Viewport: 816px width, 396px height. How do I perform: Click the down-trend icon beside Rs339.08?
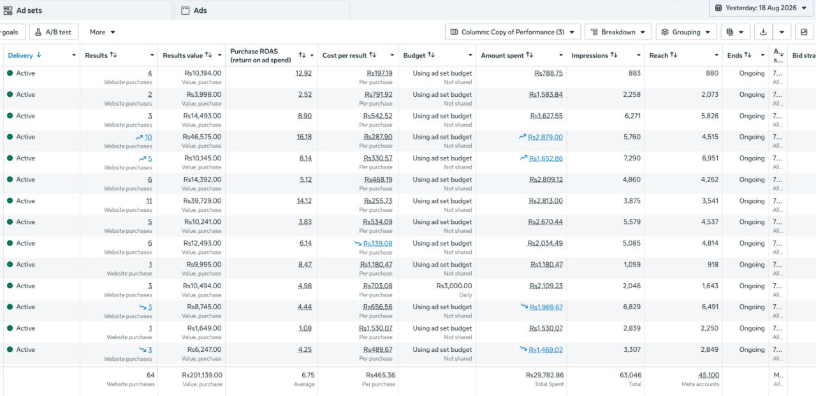point(358,244)
